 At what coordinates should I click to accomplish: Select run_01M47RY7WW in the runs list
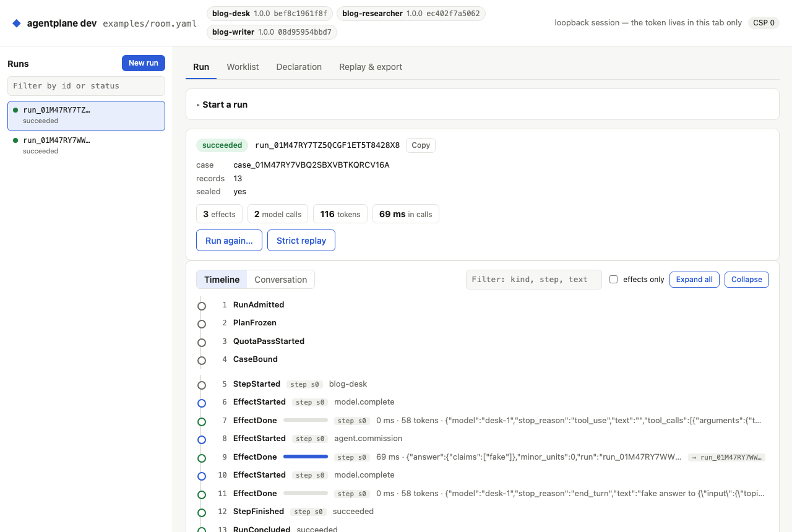click(86, 145)
